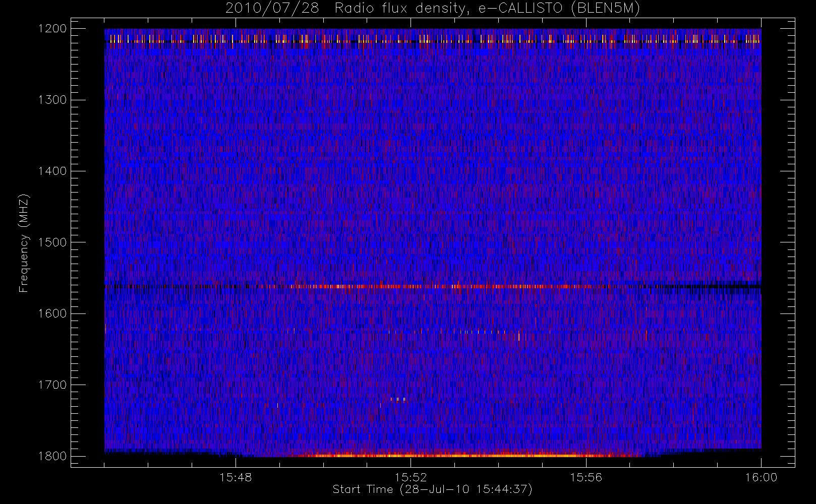Viewport: 816px width, 504px height.
Task: Click the yellow striped band near 1215 MHz
Action: click(433, 39)
